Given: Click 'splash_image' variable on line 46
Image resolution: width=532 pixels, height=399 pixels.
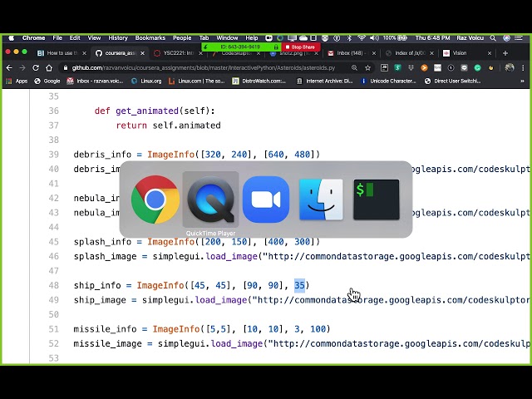Looking at the screenshot, I should [105, 257].
